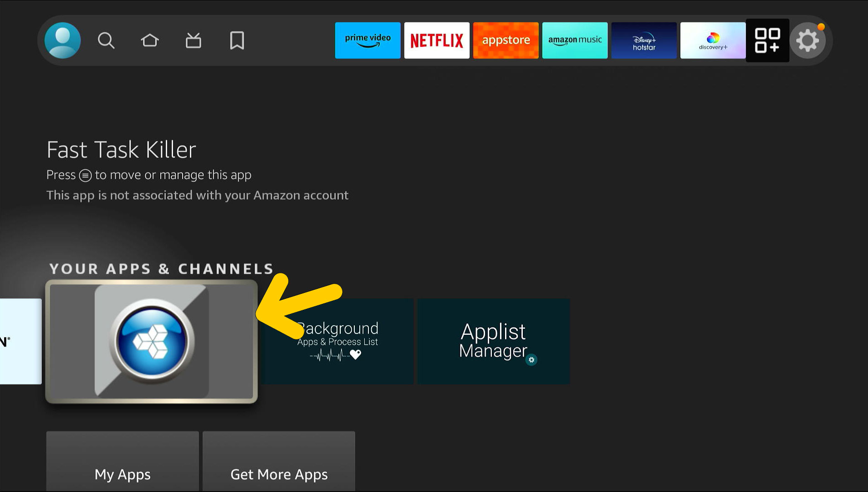
Task: Open the Get More Apps button
Action: (279, 461)
